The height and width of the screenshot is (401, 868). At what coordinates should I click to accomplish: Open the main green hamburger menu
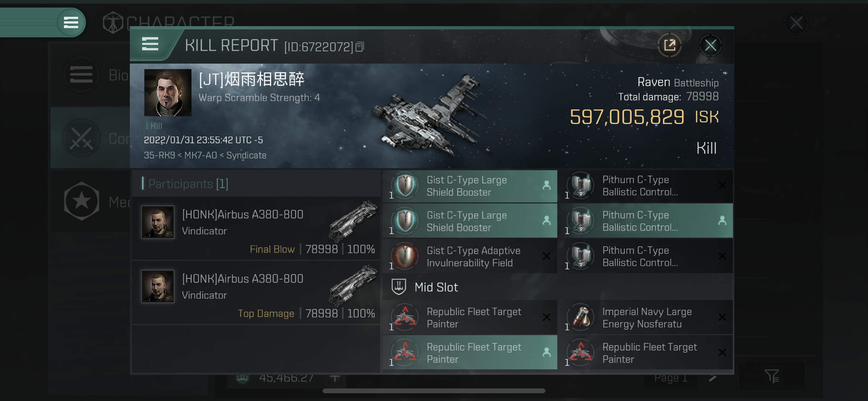click(71, 23)
